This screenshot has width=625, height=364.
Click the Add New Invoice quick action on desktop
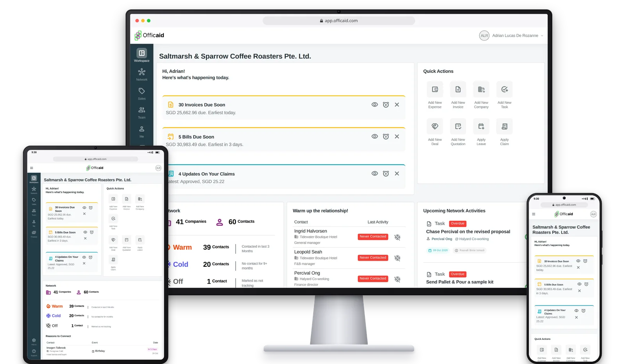point(458,95)
